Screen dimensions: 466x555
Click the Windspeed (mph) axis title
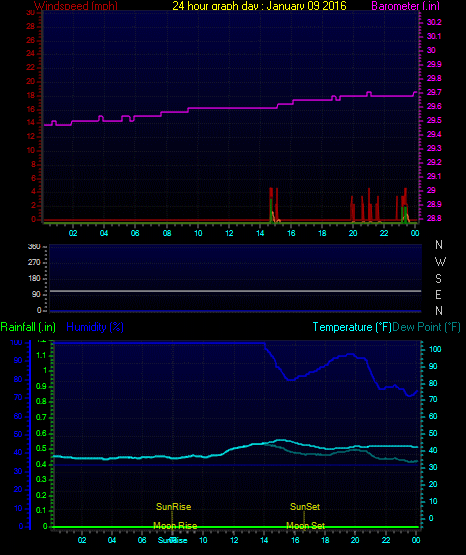[x=76, y=6]
